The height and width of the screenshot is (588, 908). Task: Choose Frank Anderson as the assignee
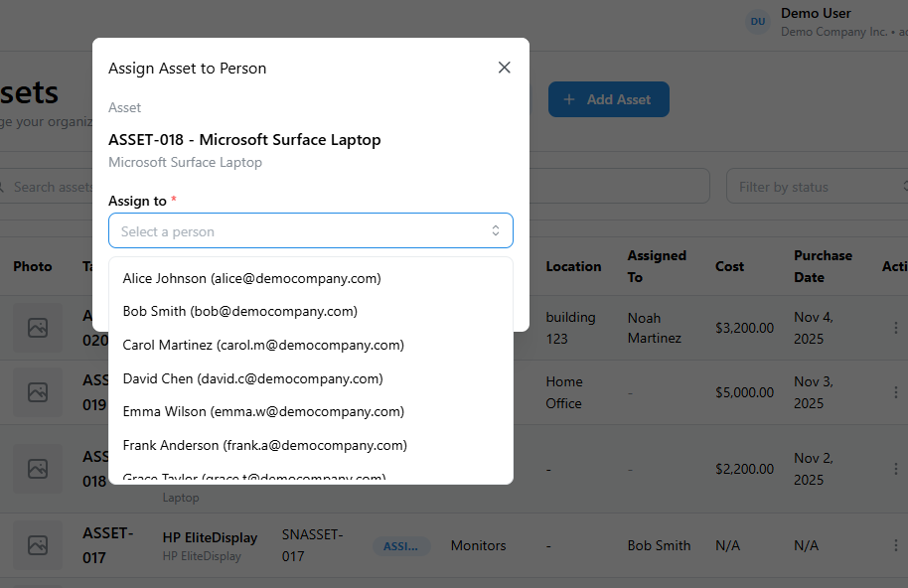tap(264, 444)
